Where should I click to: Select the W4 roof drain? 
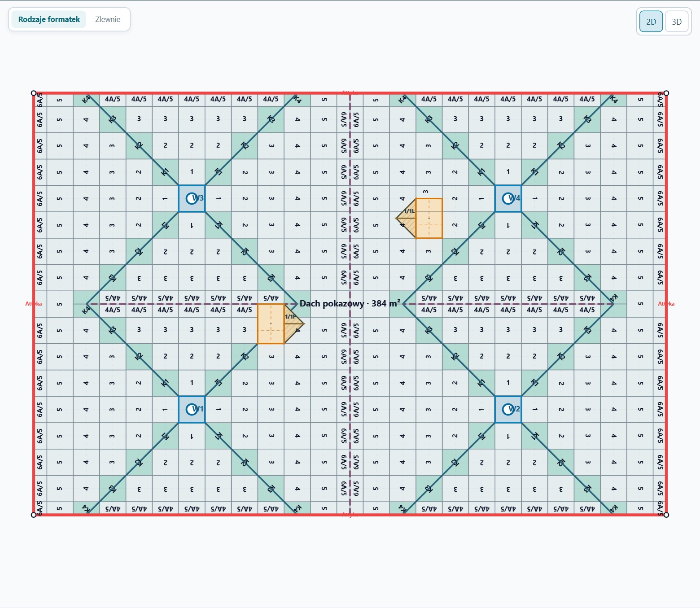pyautogui.click(x=508, y=198)
